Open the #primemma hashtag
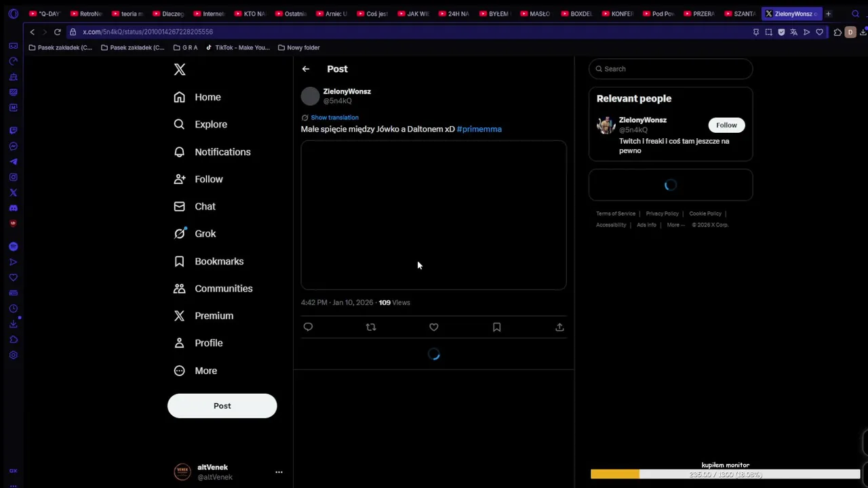Image resolution: width=868 pixels, height=488 pixels. [479, 129]
